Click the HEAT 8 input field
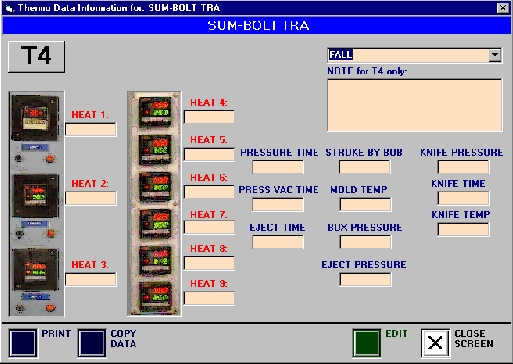Image resolution: width=513 pixels, height=364 pixels. (209, 263)
